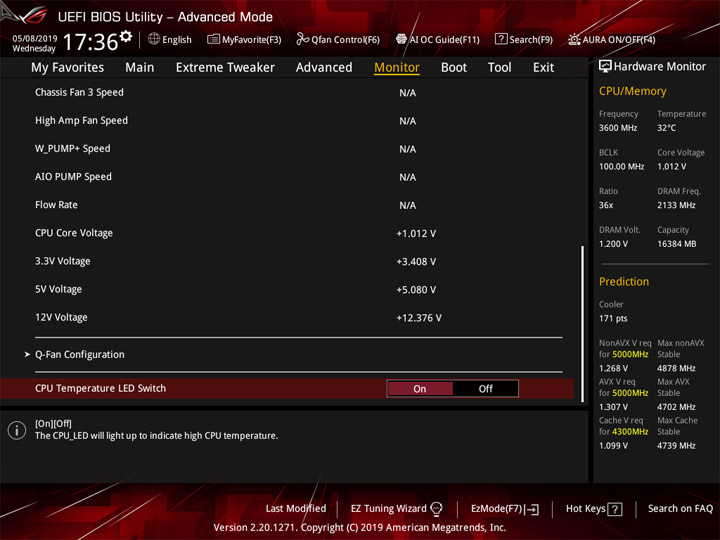
Task: Click the 32°C temperature value
Action: click(x=666, y=128)
